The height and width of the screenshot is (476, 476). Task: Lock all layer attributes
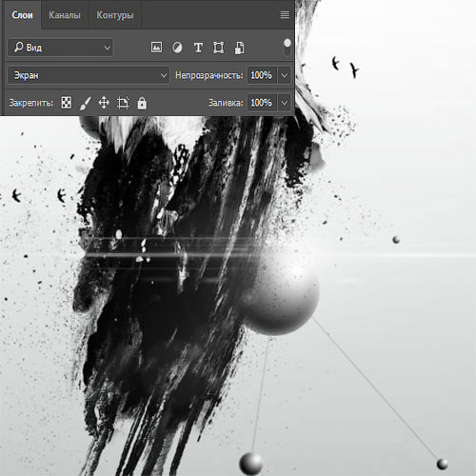(142, 103)
